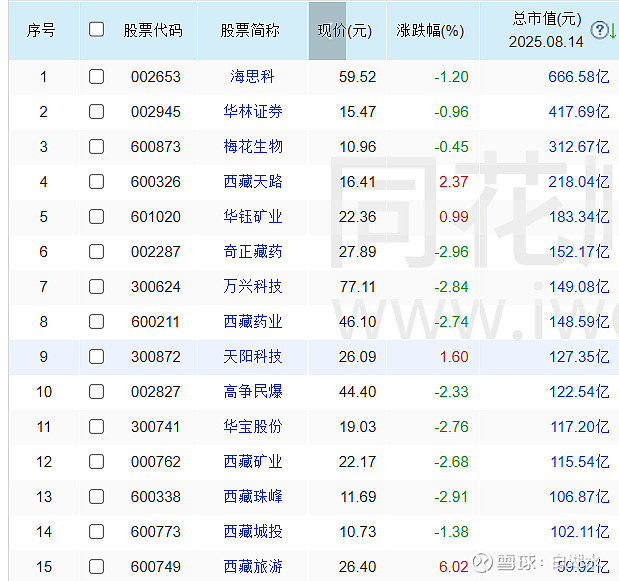The image size is (619, 581).
Task: Open stock link 高争民爆
Action: pyautogui.click(x=253, y=392)
